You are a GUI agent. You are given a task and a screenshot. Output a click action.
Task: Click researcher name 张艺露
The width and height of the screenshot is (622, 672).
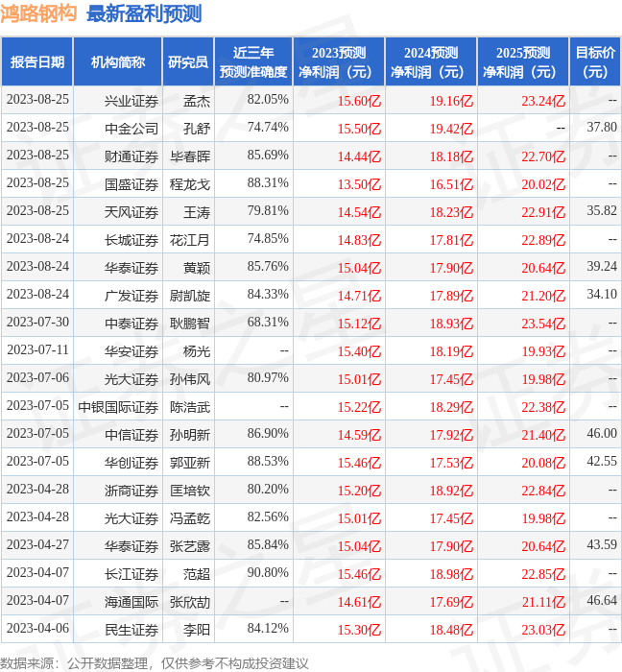[x=190, y=546]
